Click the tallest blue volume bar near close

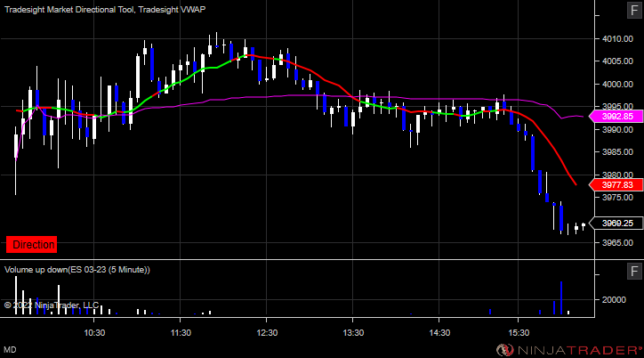coord(561,298)
